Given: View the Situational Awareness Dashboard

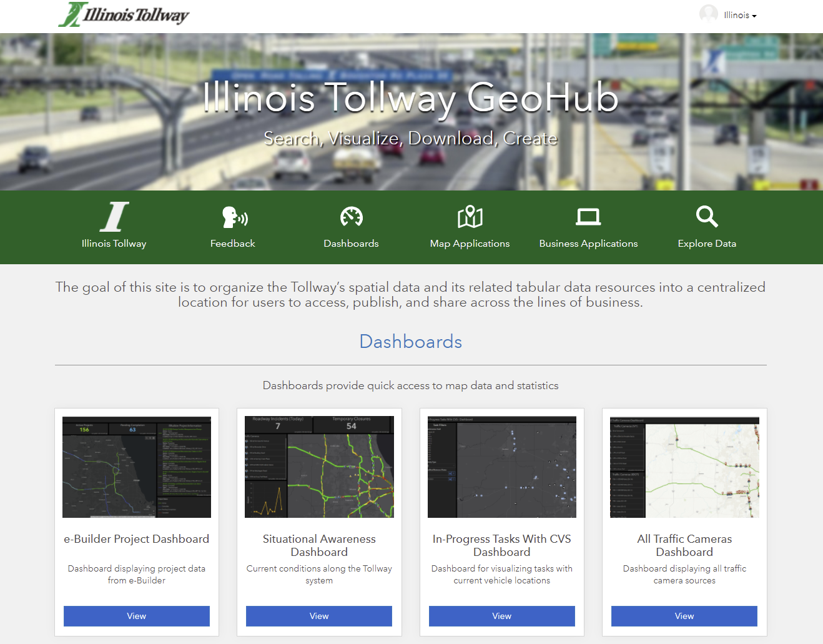Looking at the screenshot, I should pyautogui.click(x=319, y=616).
